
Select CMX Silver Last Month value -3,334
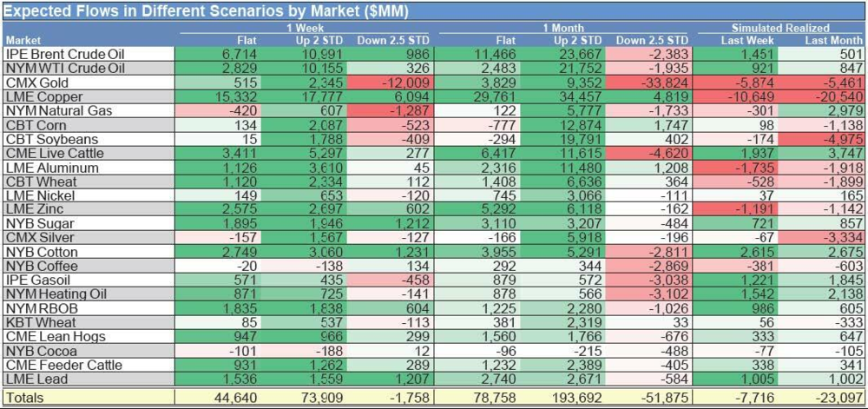(x=843, y=237)
